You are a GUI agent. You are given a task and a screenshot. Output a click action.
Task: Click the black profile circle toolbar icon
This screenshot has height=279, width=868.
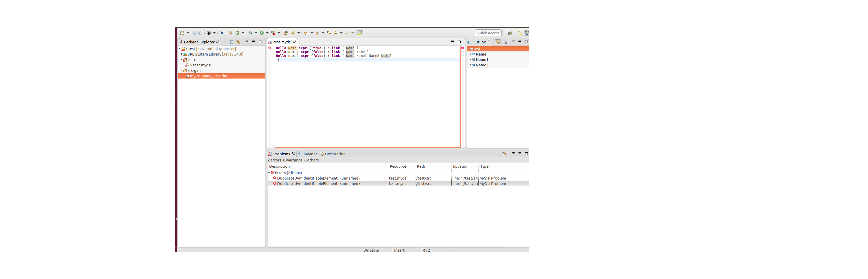[208, 33]
